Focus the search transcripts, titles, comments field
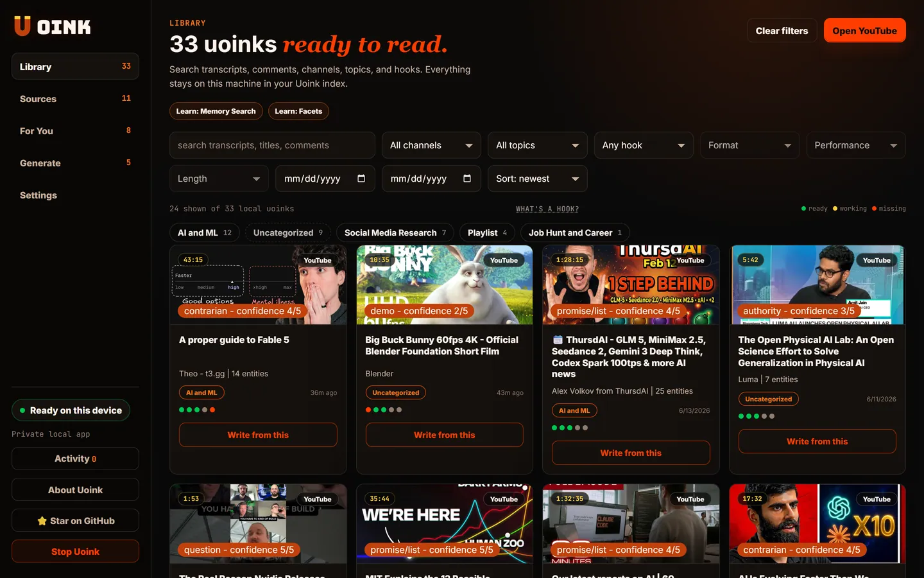The image size is (924, 578). coord(272,145)
